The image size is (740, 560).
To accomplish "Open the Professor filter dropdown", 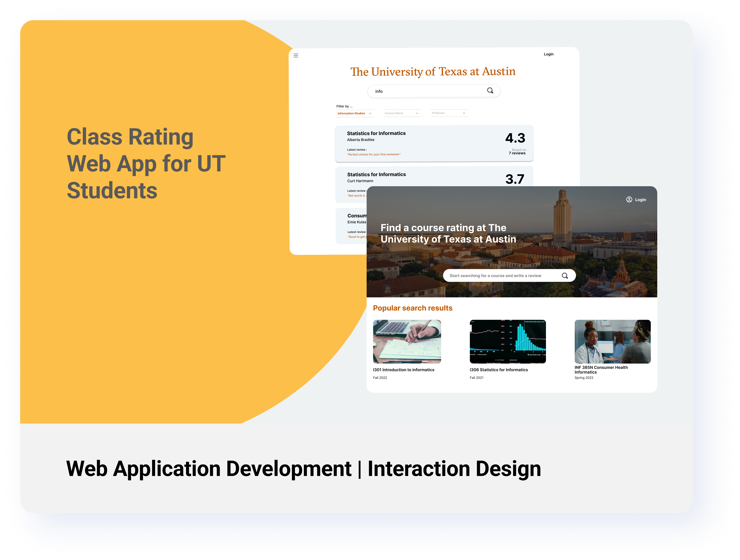I will (449, 113).
